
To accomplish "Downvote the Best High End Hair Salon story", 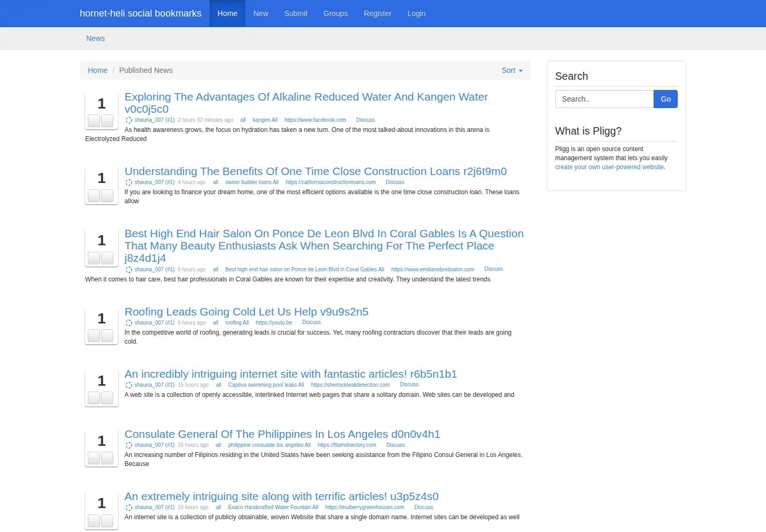I will click(107, 258).
